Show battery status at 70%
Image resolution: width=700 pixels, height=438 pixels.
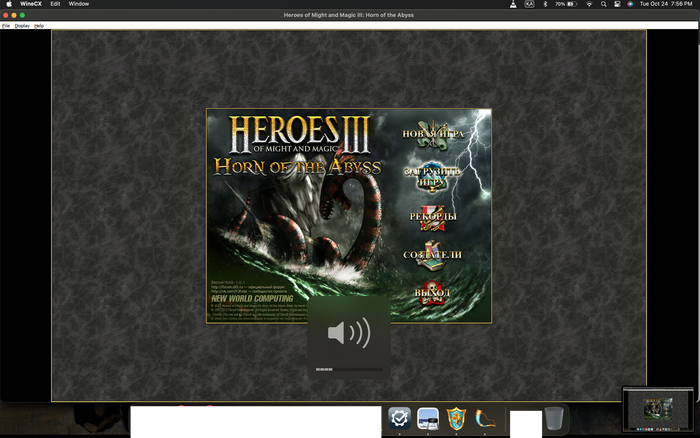566,4
